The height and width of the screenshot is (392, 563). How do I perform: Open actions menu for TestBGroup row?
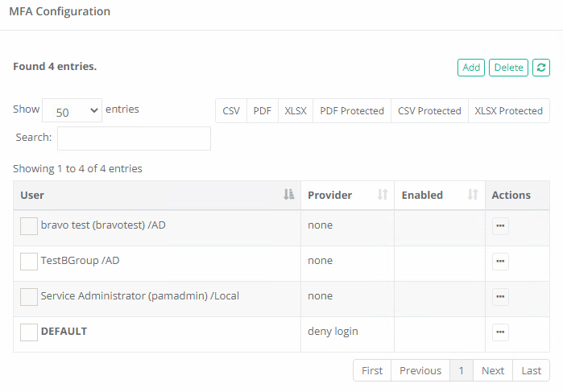pyautogui.click(x=500, y=261)
